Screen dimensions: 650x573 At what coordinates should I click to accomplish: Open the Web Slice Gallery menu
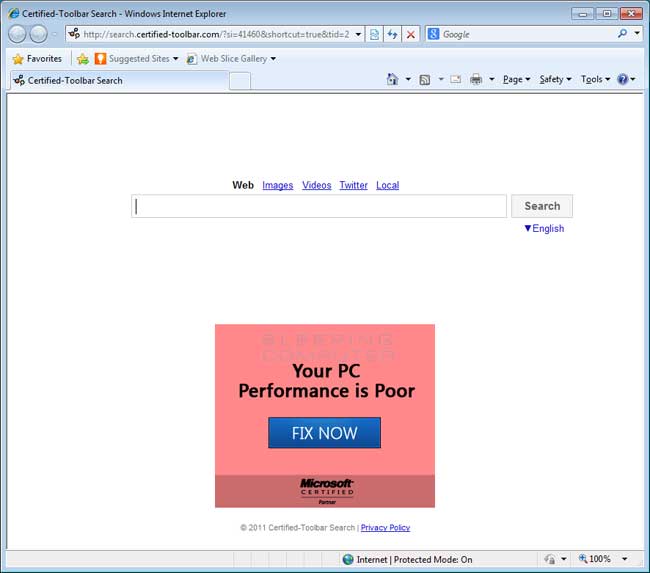(x=231, y=59)
